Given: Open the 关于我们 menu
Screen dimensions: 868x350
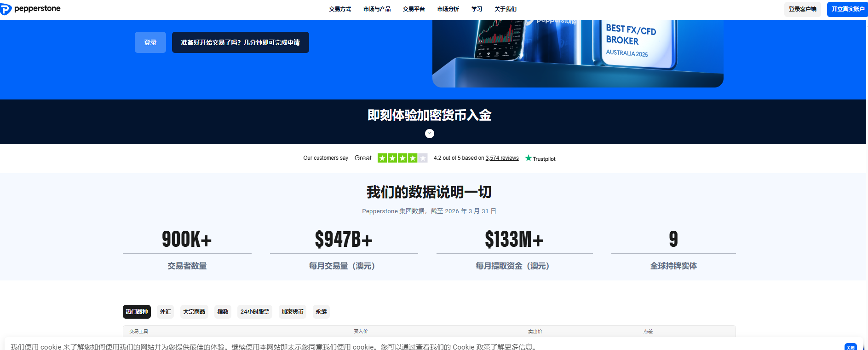Looking at the screenshot, I should point(506,9).
